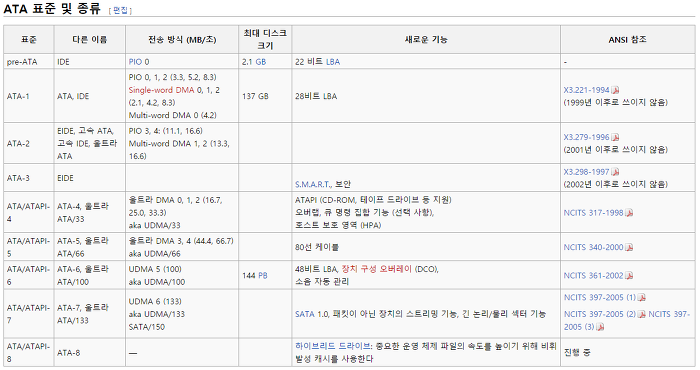Click the 전송 방식 (MB/초) column header
700x370 pixels.
coord(182,40)
